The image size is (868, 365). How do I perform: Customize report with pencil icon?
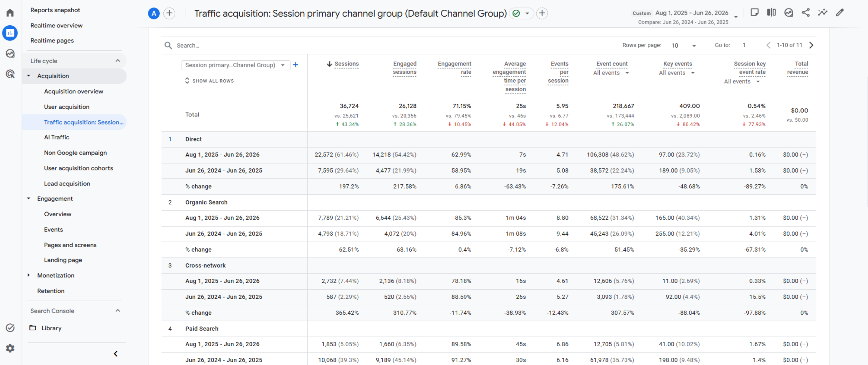[840, 13]
